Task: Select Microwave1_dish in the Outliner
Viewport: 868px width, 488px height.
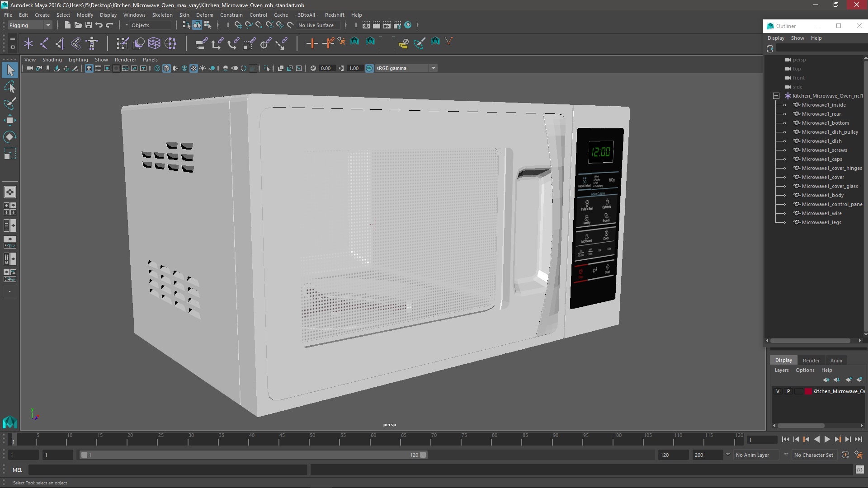Action: [x=821, y=141]
